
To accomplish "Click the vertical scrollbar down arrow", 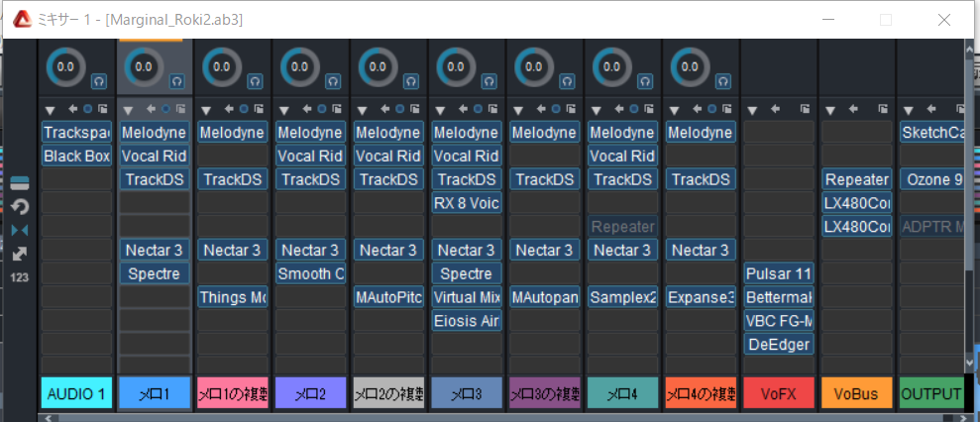I will pos(970,363).
